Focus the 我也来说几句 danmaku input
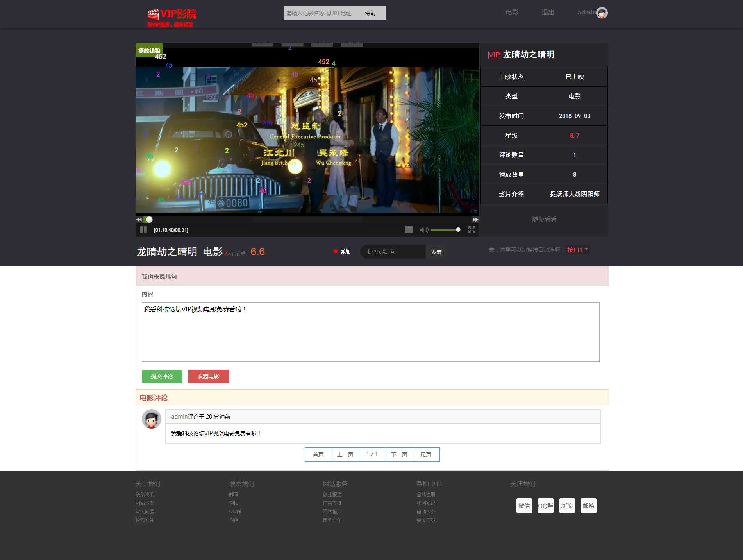Screen dimensions: 743x560 click(393, 252)
